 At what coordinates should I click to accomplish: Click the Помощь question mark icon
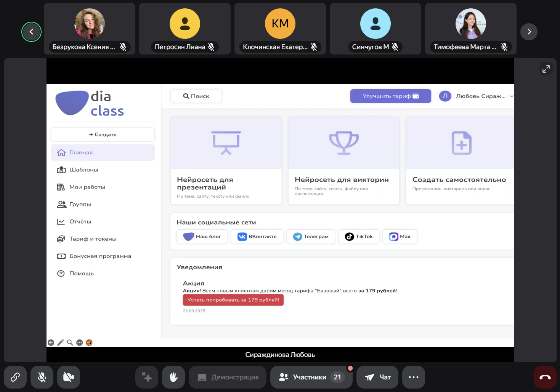coord(61,274)
